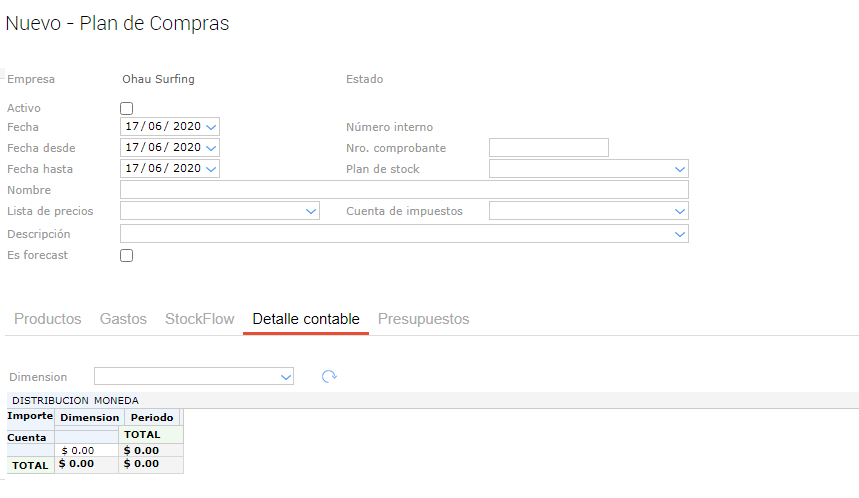Expand the Lista de precios dropdown
The height and width of the screenshot is (498, 859).
[310, 212]
